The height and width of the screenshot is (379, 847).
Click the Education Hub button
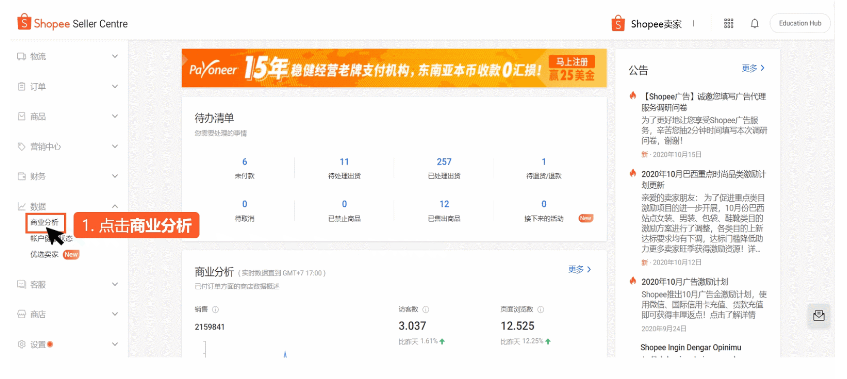[800, 23]
